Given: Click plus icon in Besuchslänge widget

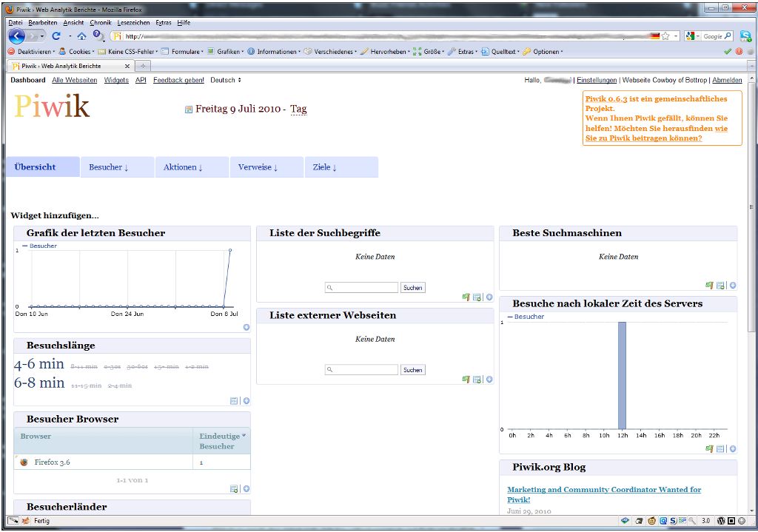Looking at the screenshot, I should [x=246, y=400].
